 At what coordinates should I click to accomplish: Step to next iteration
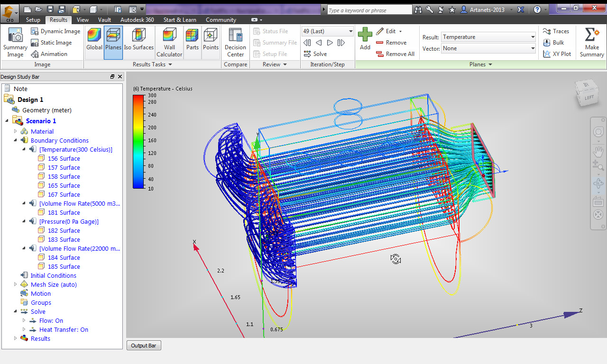pyautogui.click(x=330, y=43)
